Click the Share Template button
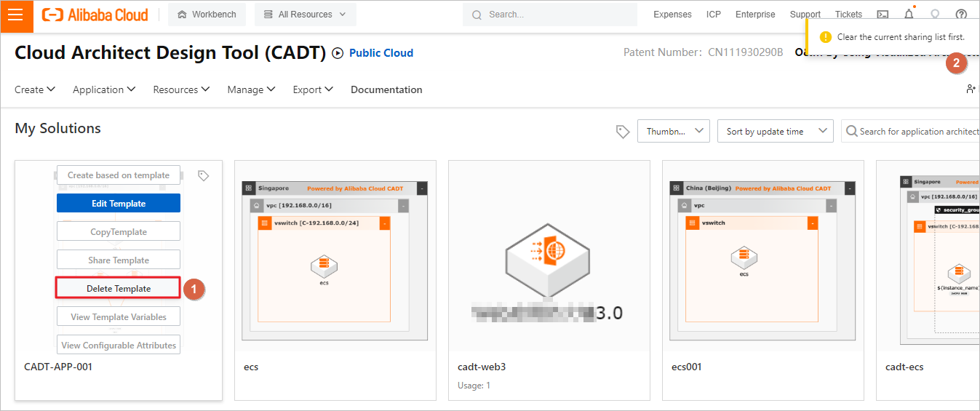The image size is (980, 411). tap(119, 260)
